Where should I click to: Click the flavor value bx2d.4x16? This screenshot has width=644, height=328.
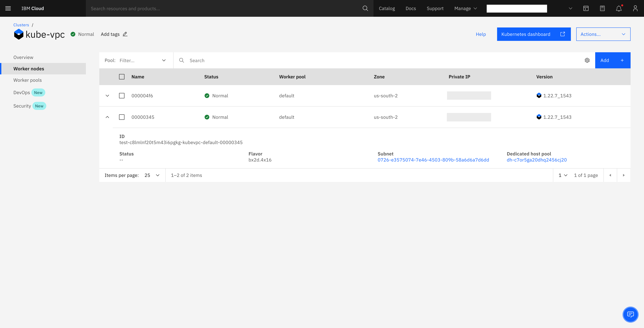[x=260, y=160]
